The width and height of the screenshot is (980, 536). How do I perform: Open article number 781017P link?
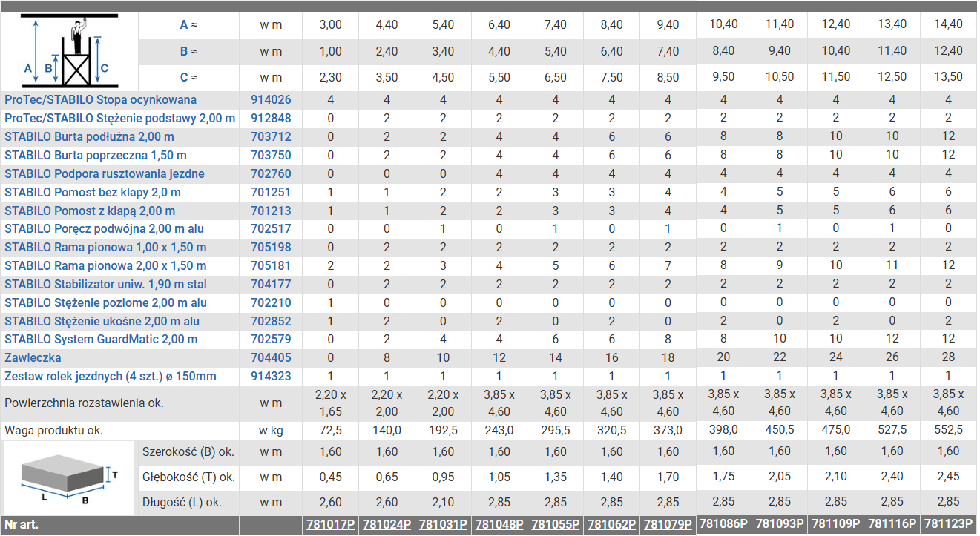[331, 525]
